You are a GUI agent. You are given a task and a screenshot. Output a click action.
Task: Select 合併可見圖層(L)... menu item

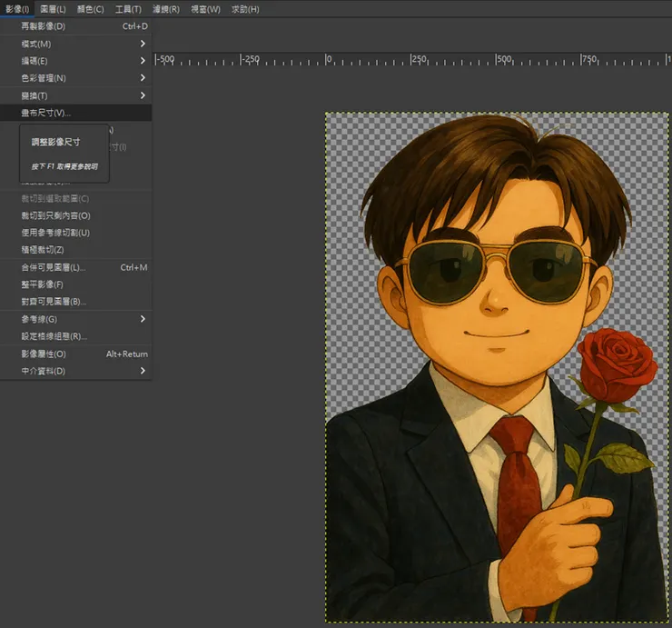pyautogui.click(x=54, y=267)
